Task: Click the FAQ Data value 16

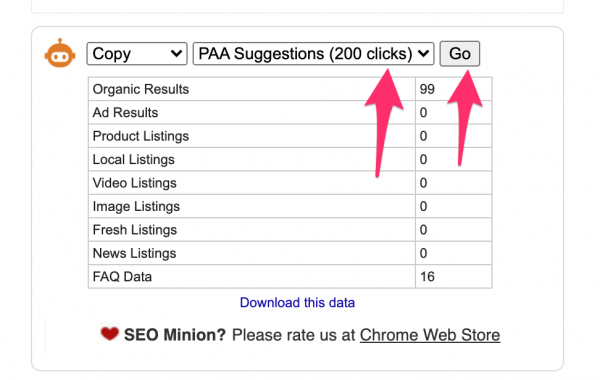Action: 427,277
